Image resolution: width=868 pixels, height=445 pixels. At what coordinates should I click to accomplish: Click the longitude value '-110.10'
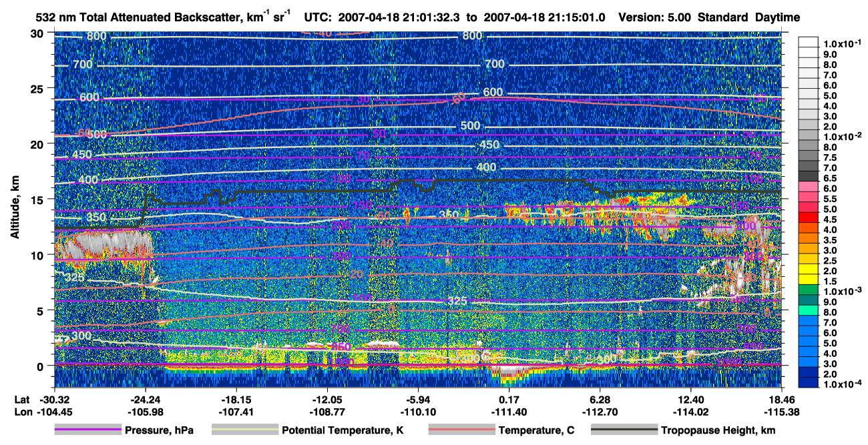[418, 412]
